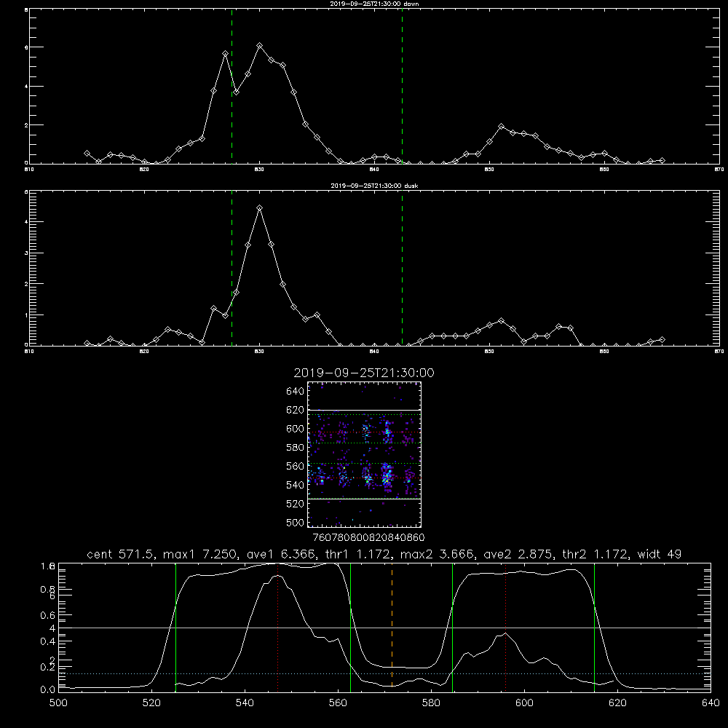Click the spectral heatmap image

(364, 454)
